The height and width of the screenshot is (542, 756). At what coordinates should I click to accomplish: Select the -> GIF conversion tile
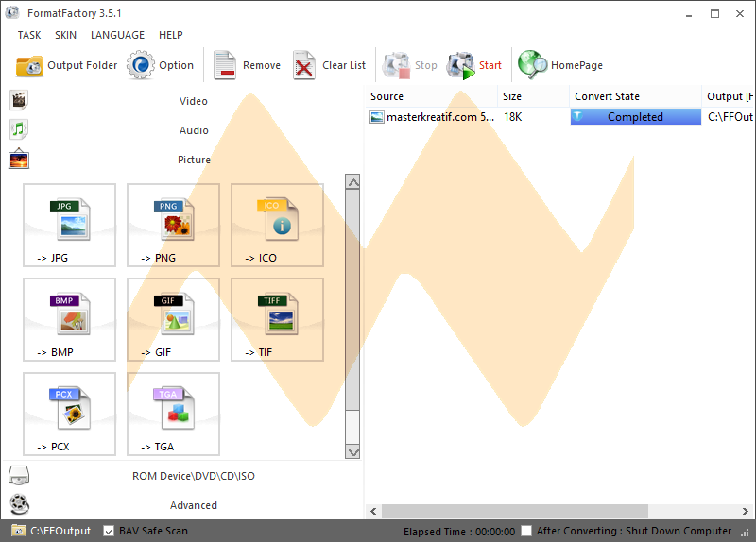coord(173,319)
